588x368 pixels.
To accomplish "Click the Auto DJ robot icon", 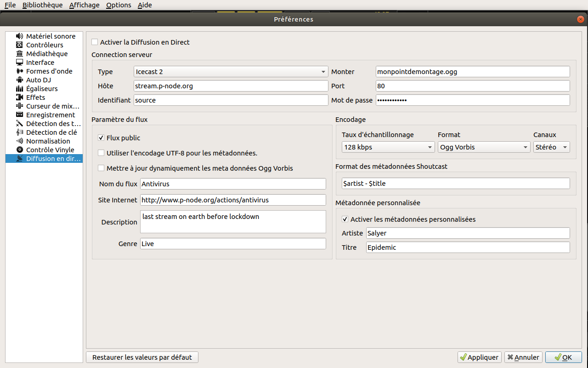I will pyautogui.click(x=19, y=80).
